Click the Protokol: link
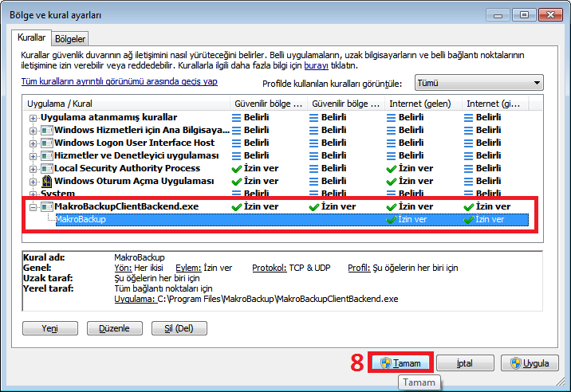571x392 pixels. click(270, 268)
